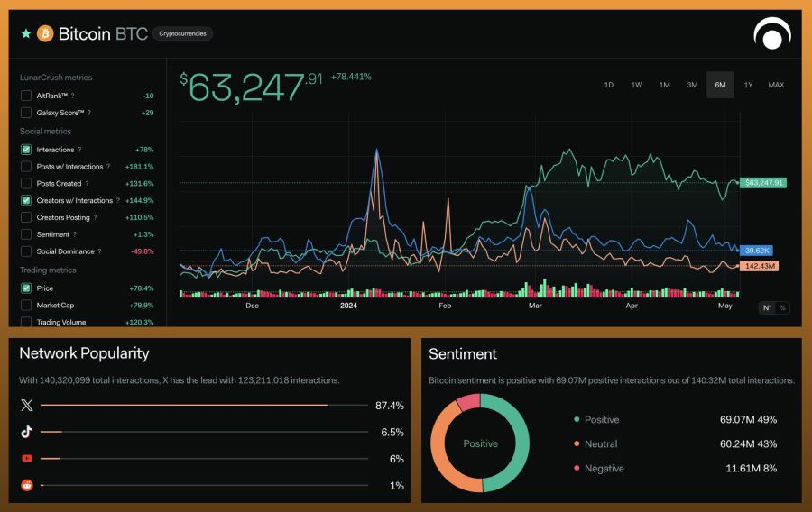Check the Posts w/ Interactions checkbox

(26, 167)
